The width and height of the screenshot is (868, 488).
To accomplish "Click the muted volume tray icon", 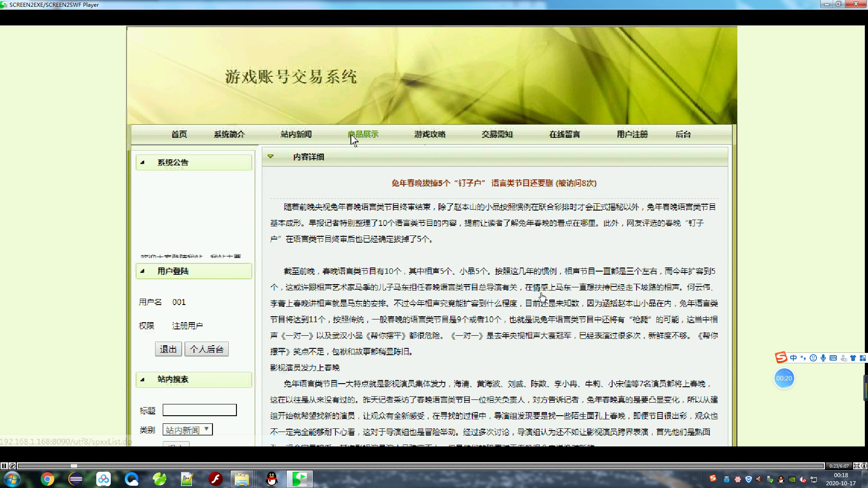I will tap(803, 479).
